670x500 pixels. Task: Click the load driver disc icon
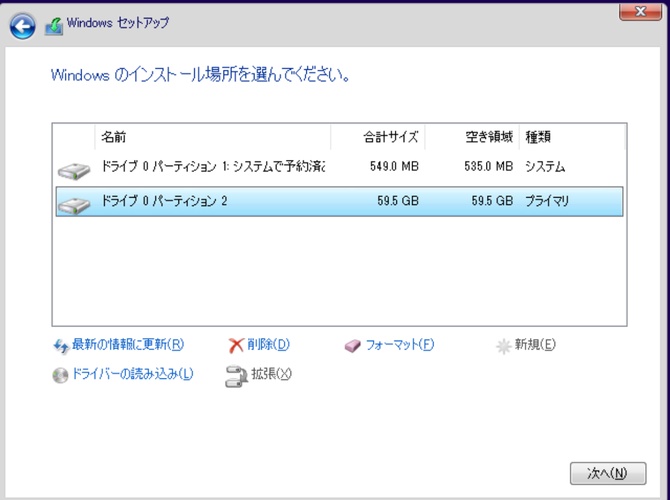point(60,376)
